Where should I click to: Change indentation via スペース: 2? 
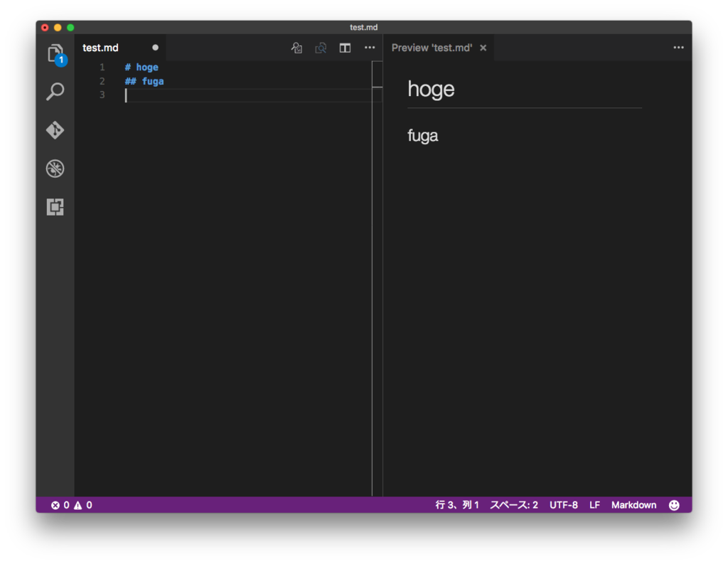coord(514,505)
